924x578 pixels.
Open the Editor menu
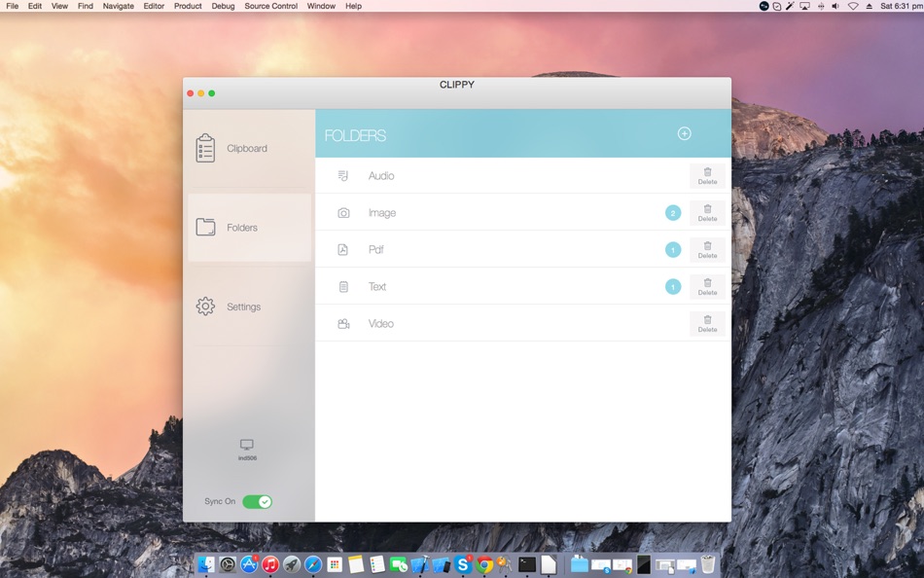154,6
